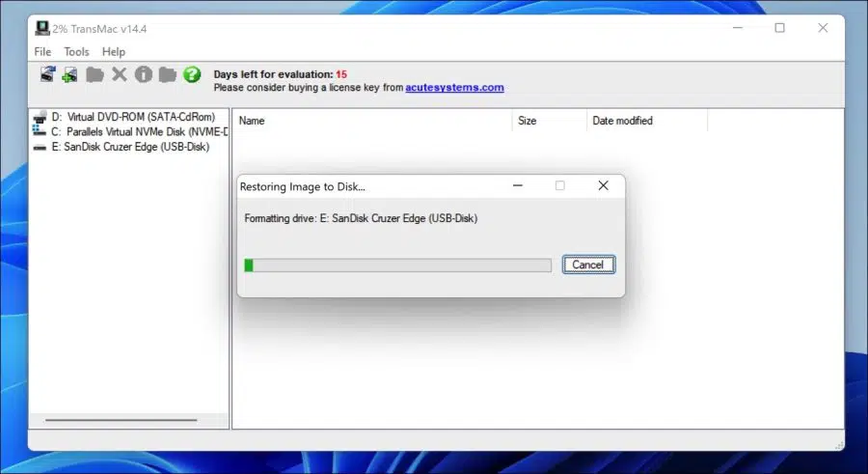Select D: Virtual DVD-ROM (SATA-CdRom)
This screenshot has height=474, width=868.
pos(133,117)
